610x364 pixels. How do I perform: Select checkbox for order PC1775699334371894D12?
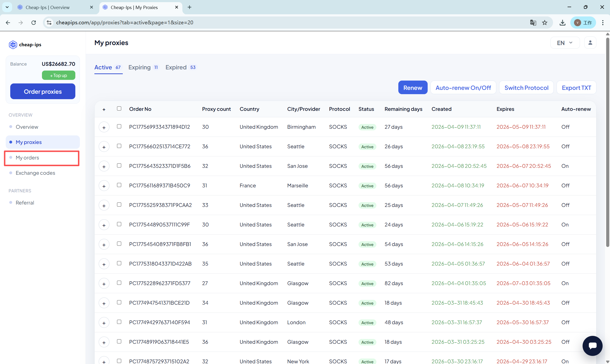click(x=119, y=126)
